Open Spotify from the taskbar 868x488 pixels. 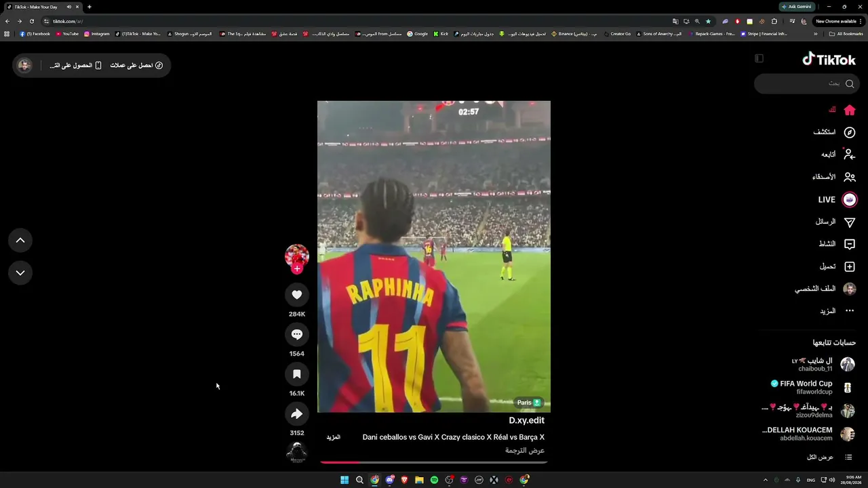coord(434,480)
